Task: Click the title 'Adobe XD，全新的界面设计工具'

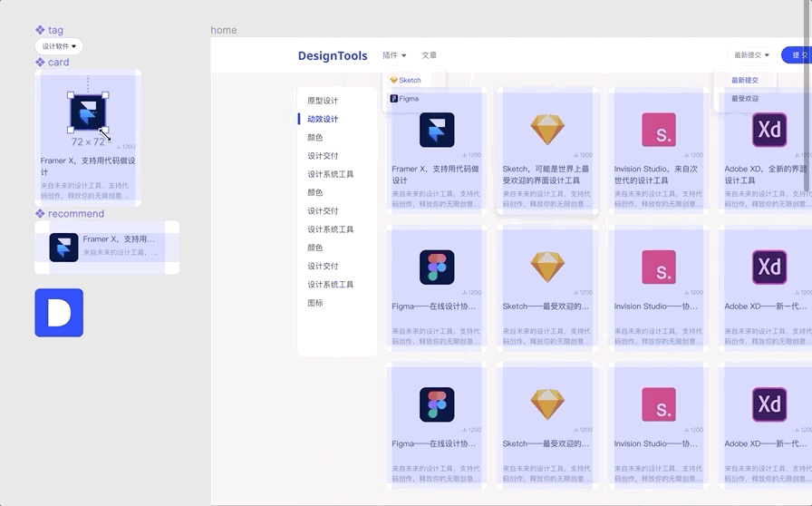Action: coord(766,175)
